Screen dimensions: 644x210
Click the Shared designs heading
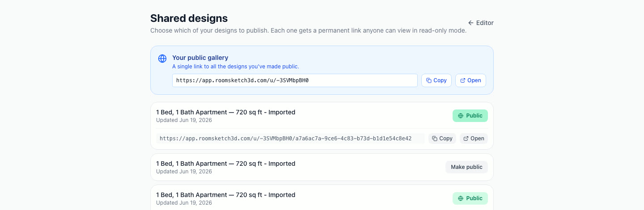[x=189, y=18]
